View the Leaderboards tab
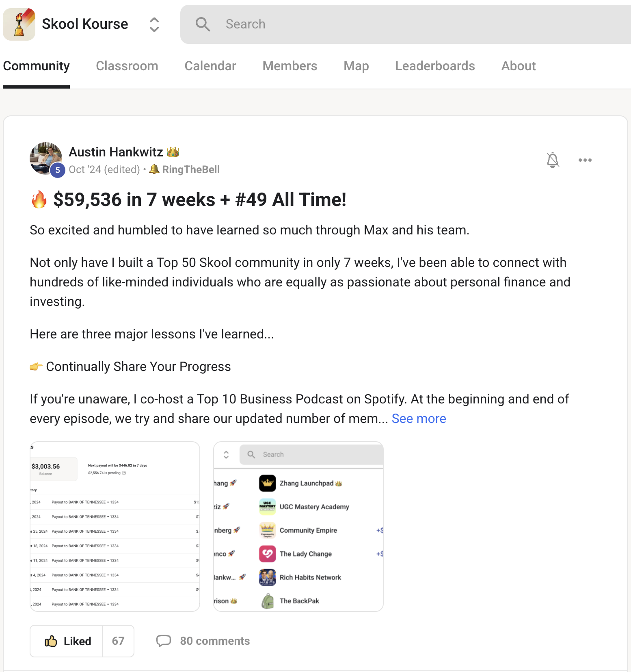Screen dimensions: 631x672 (435, 66)
